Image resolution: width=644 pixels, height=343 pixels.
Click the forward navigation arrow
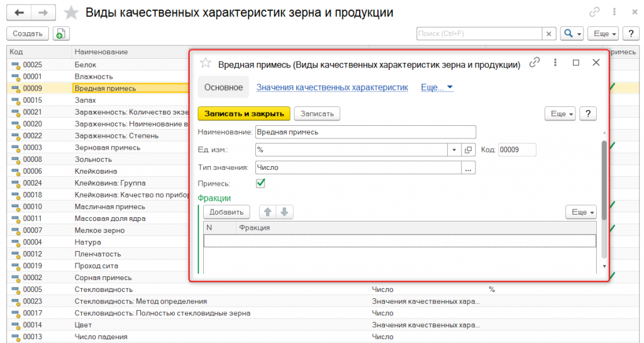click(43, 13)
